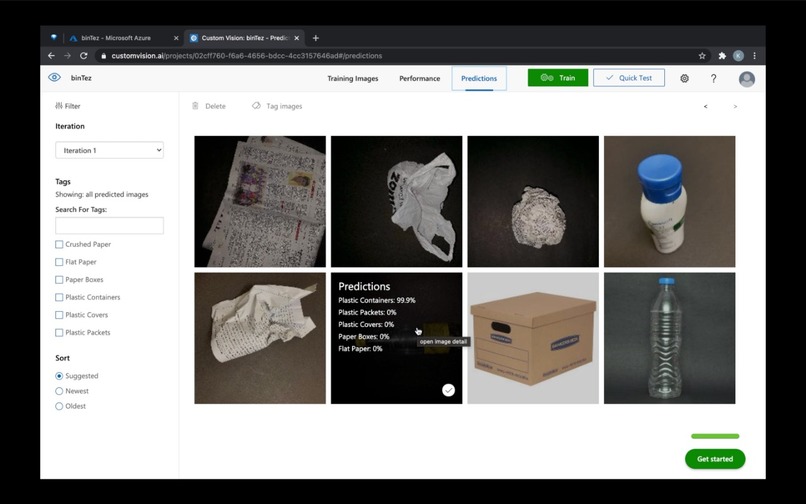Toggle selection checkmark on hovered image
The width and height of the screenshot is (806, 504).
[x=448, y=390]
